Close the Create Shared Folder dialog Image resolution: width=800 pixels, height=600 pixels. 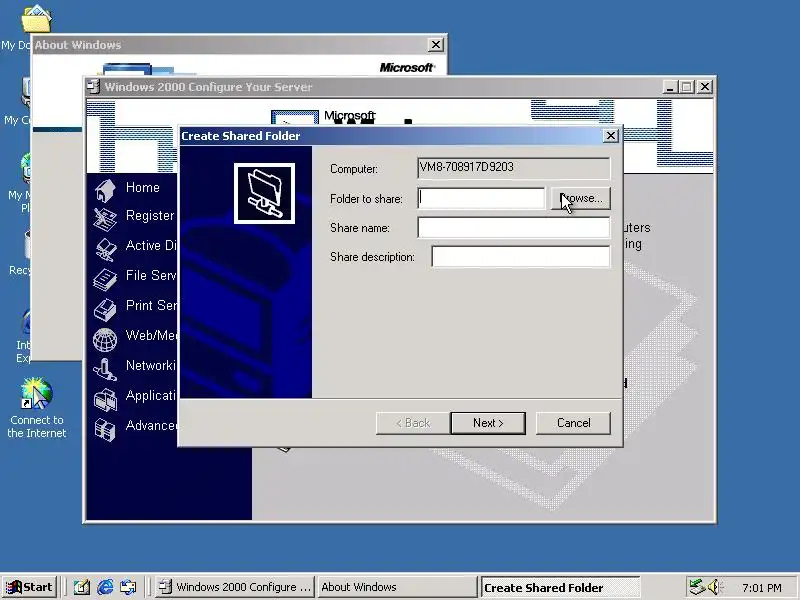[611, 136]
